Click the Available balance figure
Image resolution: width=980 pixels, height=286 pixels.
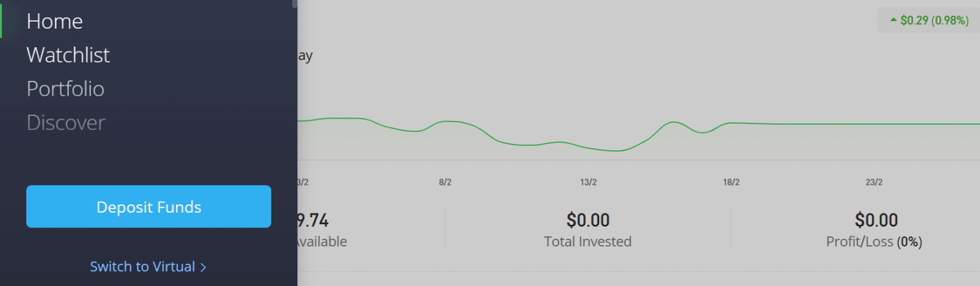[313, 221]
